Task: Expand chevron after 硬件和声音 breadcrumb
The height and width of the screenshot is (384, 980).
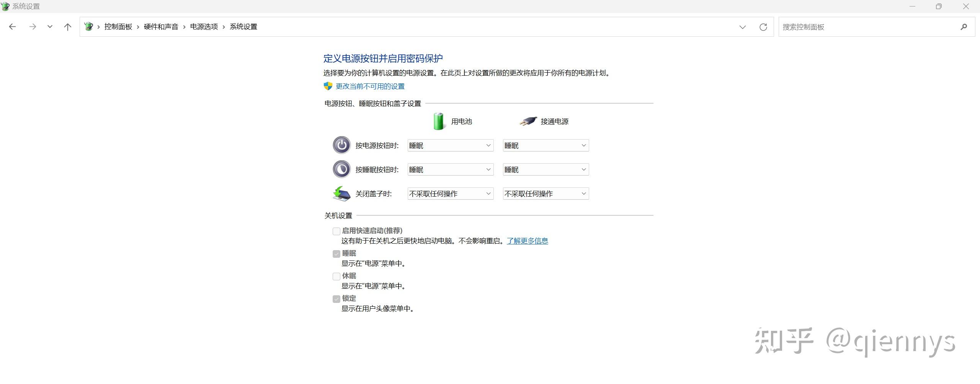Action: coord(185,27)
